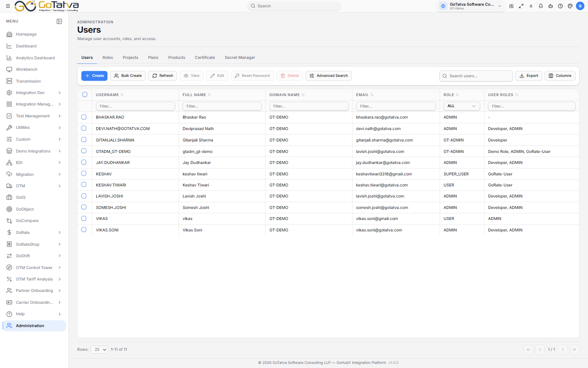Select the KESHAV.TIWARI row checkbox
Image resolution: width=588 pixels, height=368 pixels.
tap(84, 185)
